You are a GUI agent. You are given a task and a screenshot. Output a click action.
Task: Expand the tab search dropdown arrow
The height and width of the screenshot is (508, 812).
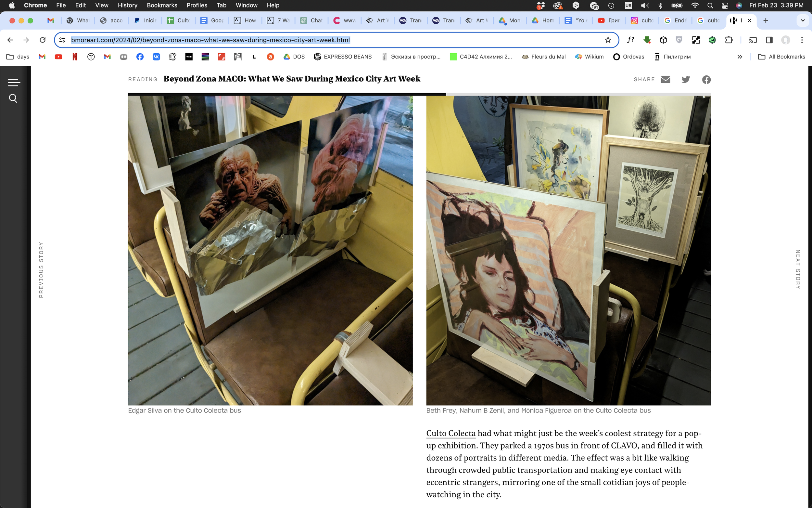pyautogui.click(x=803, y=20)
